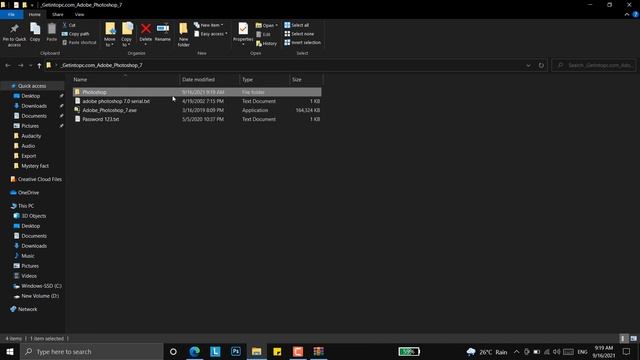Create a New folder
The height and width of the screenshot is (360, 640).
(183, 35)
